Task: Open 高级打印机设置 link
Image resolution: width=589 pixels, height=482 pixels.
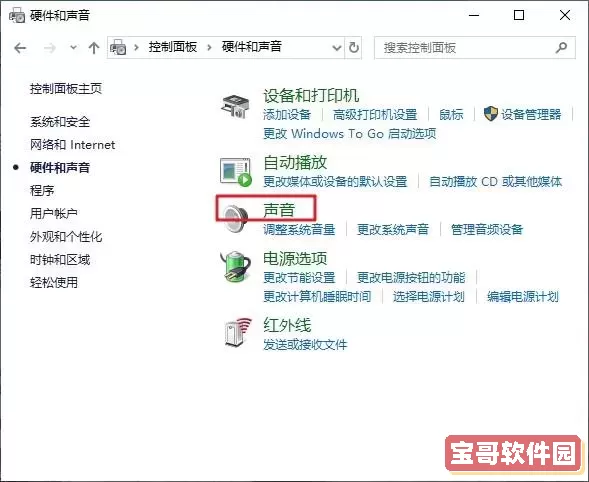Action: [x=375, y=114]
